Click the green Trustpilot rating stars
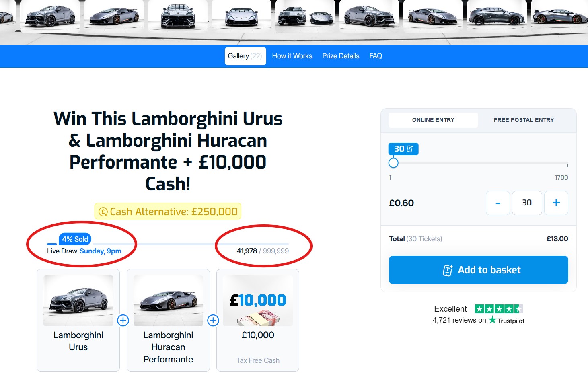Screen dimensions: 588x374 (499, 309)
